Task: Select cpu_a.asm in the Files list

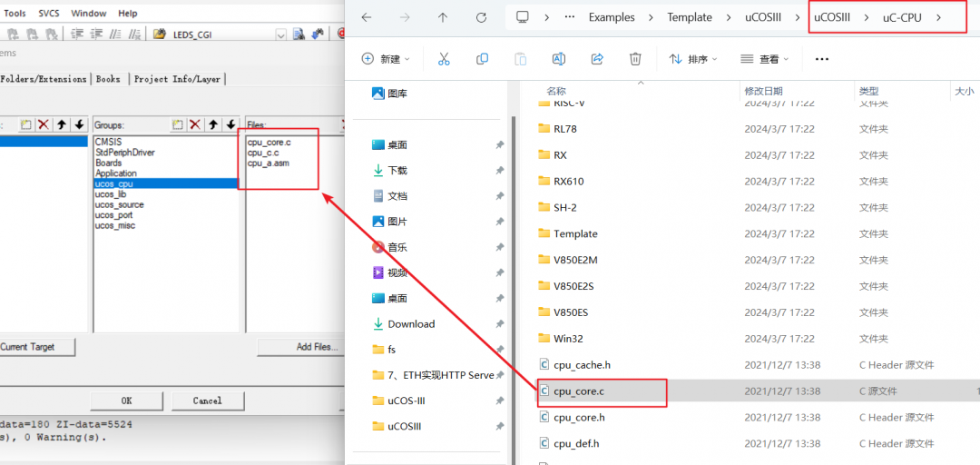Action: [x=268, y=163]
